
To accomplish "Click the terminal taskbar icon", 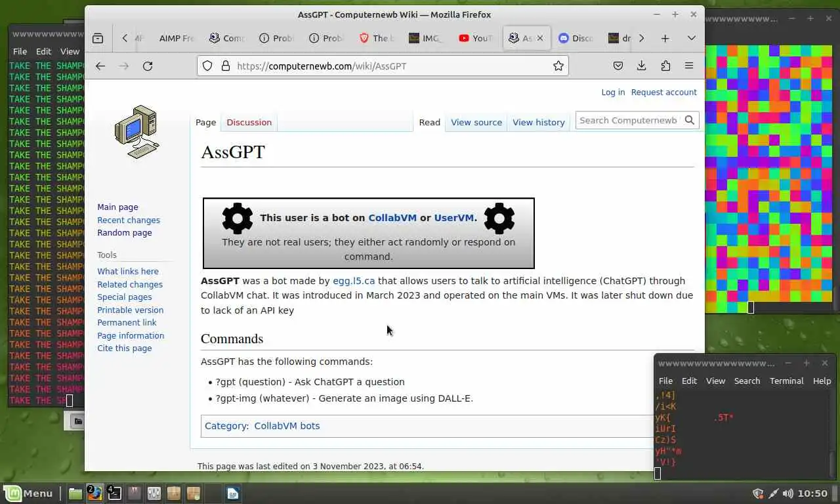I will click(115, 493).
